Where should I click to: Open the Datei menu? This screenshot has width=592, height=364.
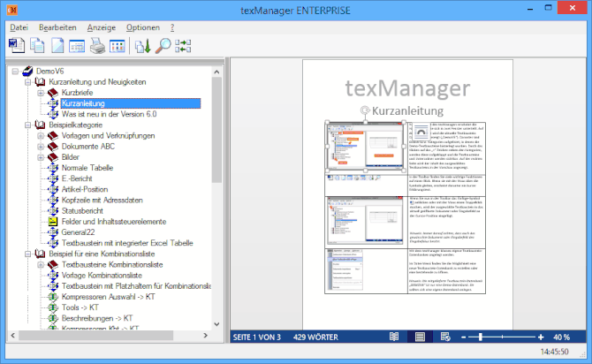coord(19,27)
